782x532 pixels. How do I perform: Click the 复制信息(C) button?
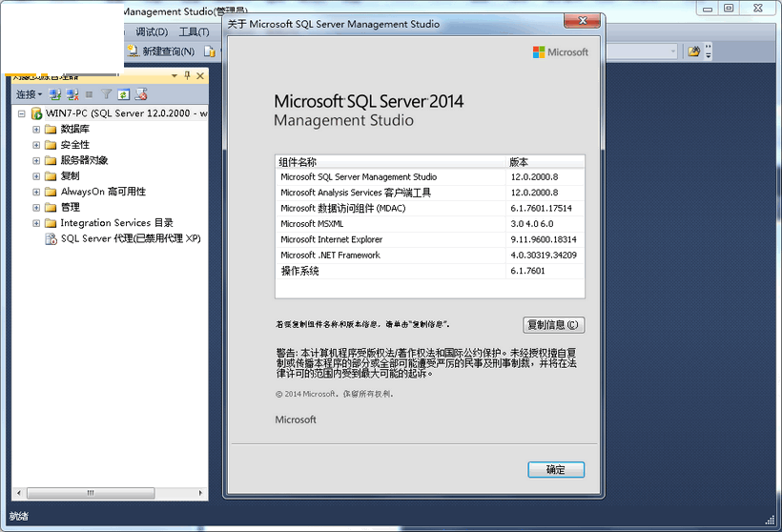(x=553, y=324)
